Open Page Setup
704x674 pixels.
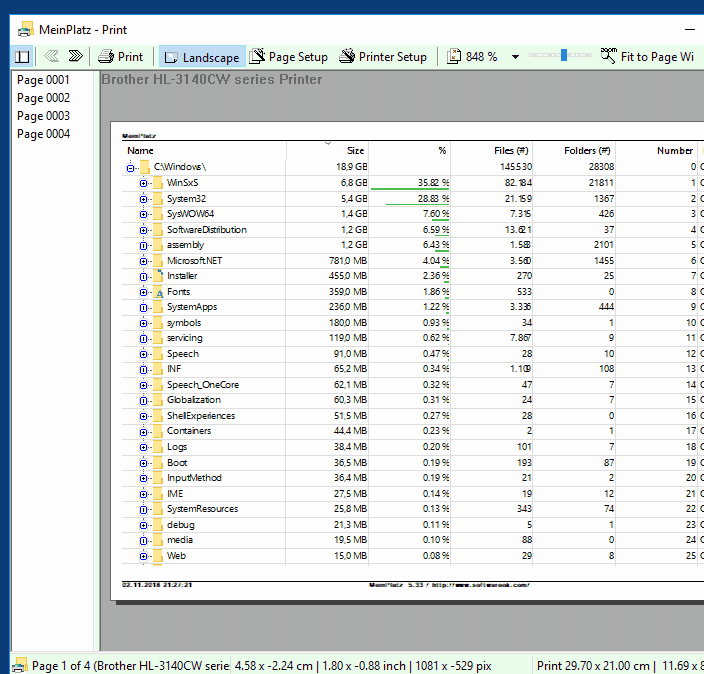(x=289, y=57)
